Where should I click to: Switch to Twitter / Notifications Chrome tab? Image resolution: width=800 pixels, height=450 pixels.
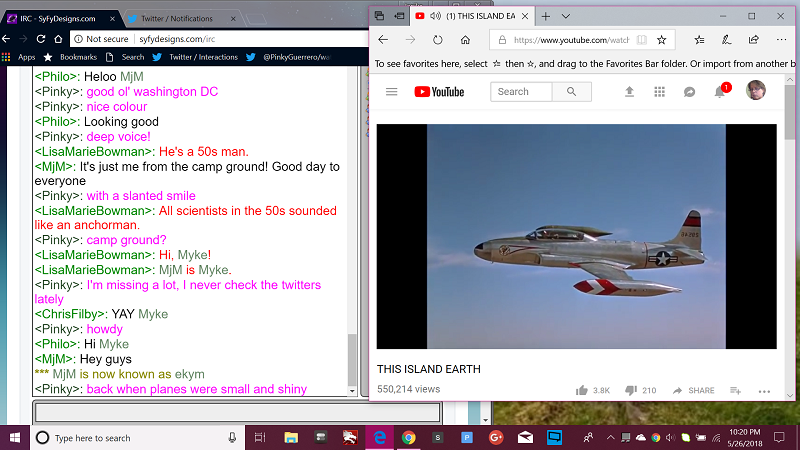pos(177,19)
